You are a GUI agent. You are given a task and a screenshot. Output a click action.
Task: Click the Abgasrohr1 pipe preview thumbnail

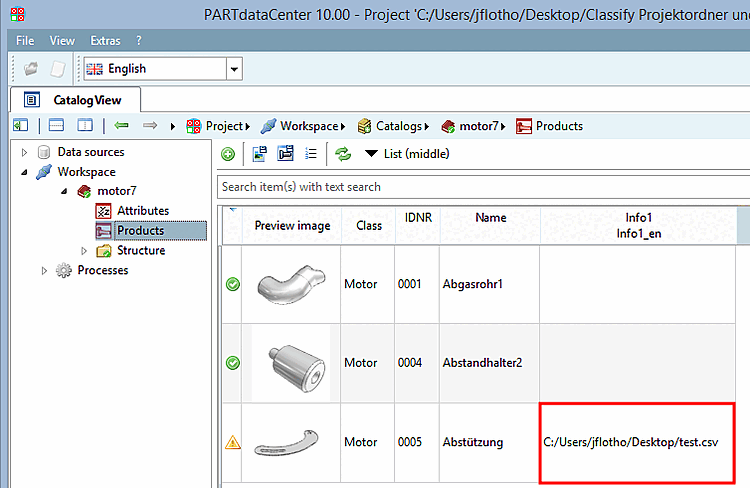coord(291,284)
